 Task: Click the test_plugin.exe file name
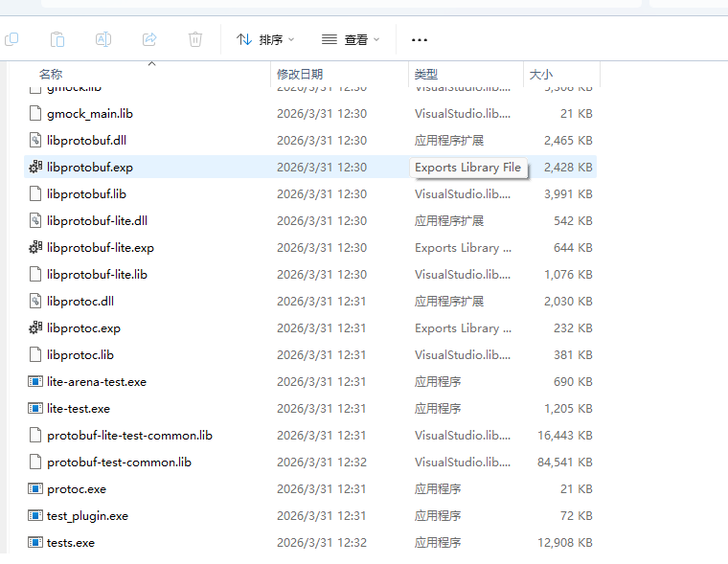[x=87, y=516]
